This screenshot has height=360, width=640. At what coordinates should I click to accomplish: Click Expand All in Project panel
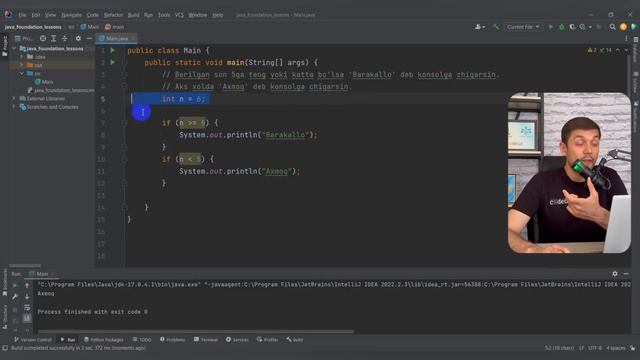pos(53,38)
